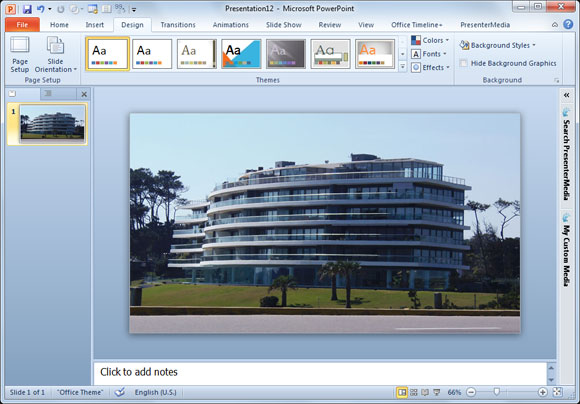Start Slide Show from status bar icon

(437, 392)
